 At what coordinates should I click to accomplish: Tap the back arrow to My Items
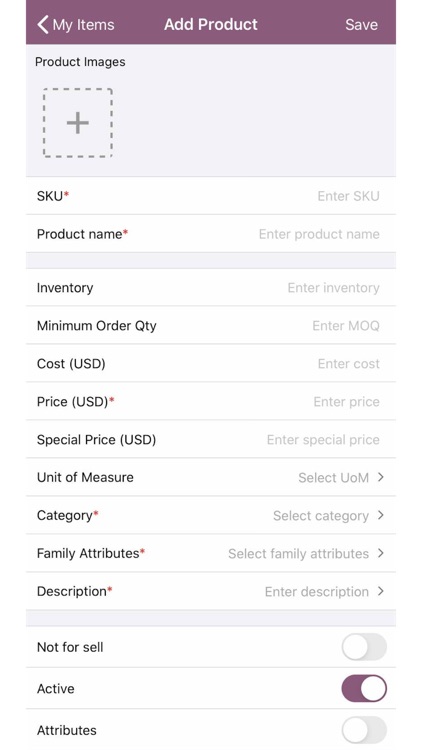(x=43, y=24)
